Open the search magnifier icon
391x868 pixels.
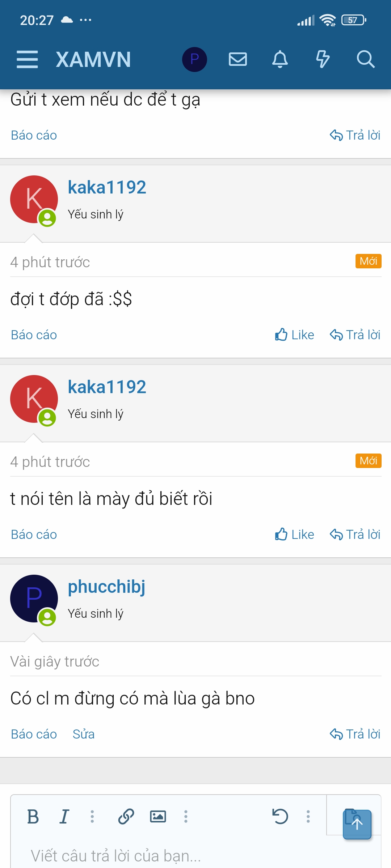click(x=366, y=59)
